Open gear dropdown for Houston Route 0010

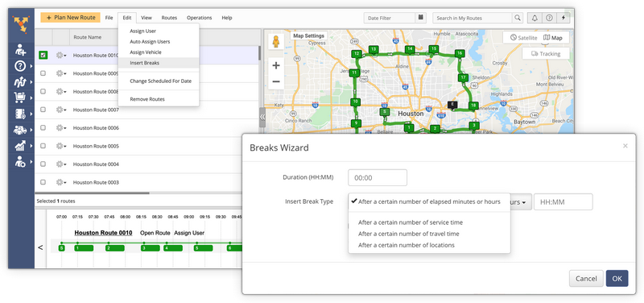(61, 55)
